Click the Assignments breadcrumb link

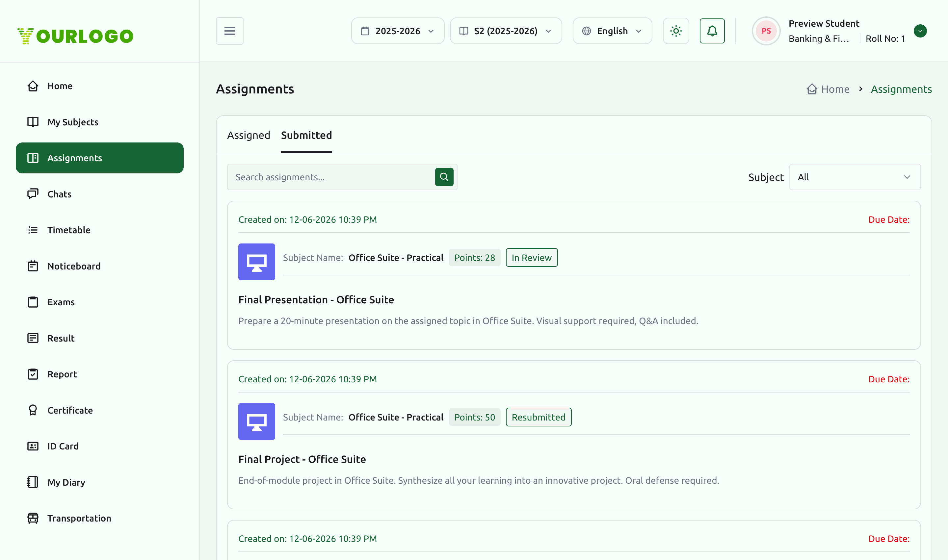pyautogui.click(x=901, y=89)
